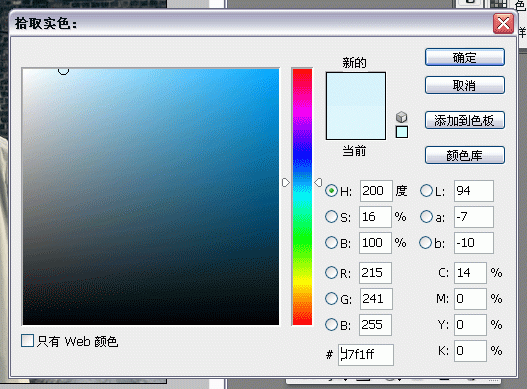This screenshot has height=389, width=527.
Task: Select the B blue radio button
Action: pos(331,324)
